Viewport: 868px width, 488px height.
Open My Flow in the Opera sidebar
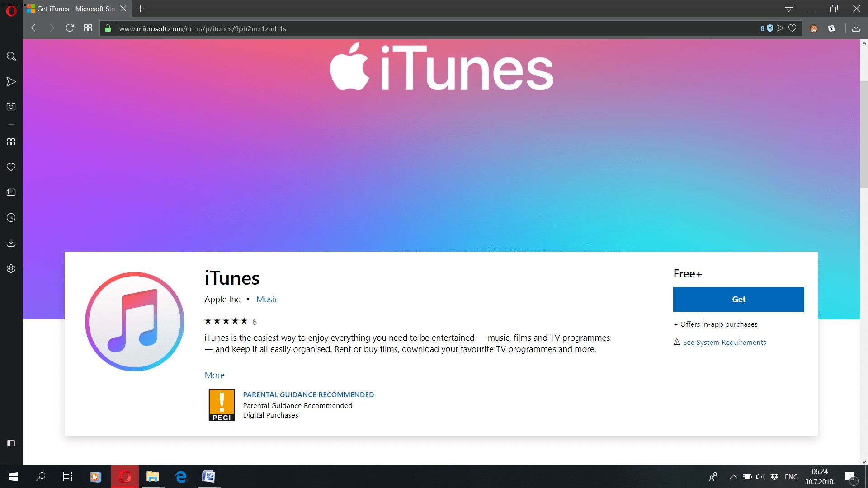coord(11,82)
